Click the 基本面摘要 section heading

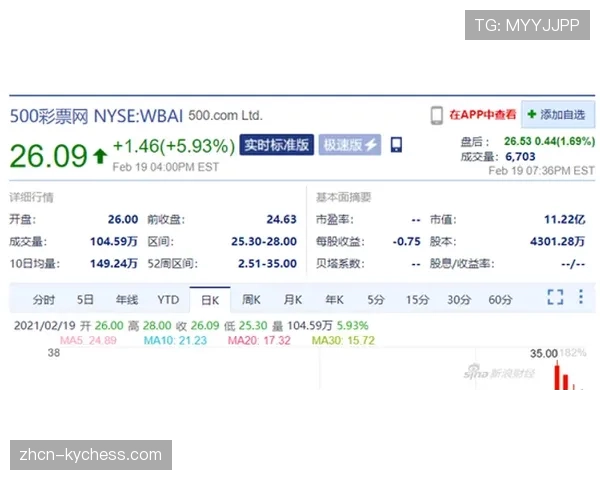(343, 197)
